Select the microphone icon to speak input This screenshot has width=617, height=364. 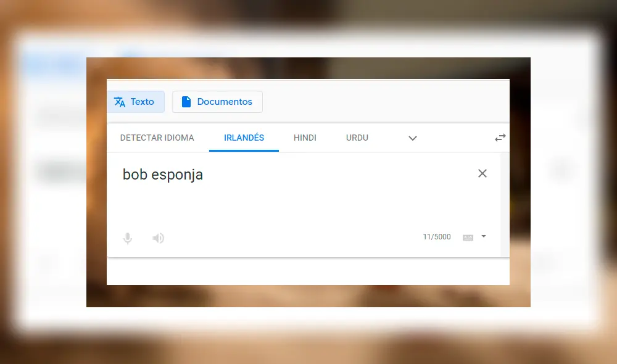(128, 238)
